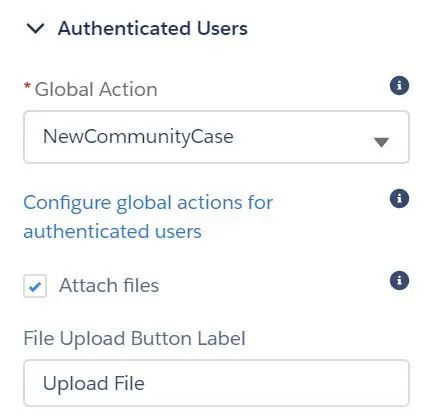This screenshot has height=418, width=428.
Task: Click empty right area of Upload File field
Action: (277, 383)
